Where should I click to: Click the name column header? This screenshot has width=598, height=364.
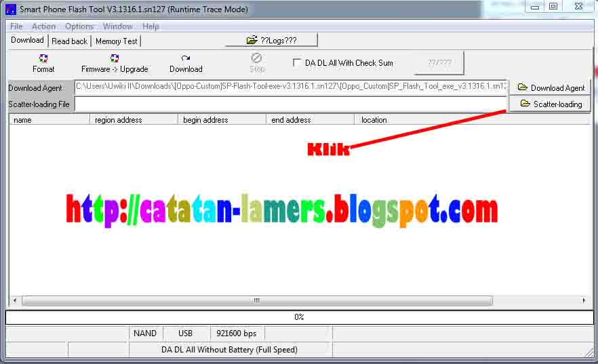click(x=49, y=120)
